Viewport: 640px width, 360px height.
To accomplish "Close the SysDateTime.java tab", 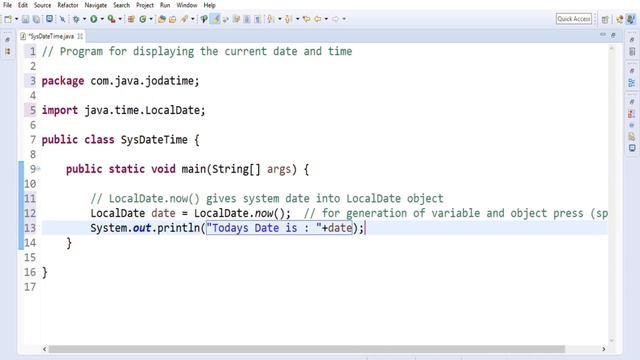I will [80, 36].
